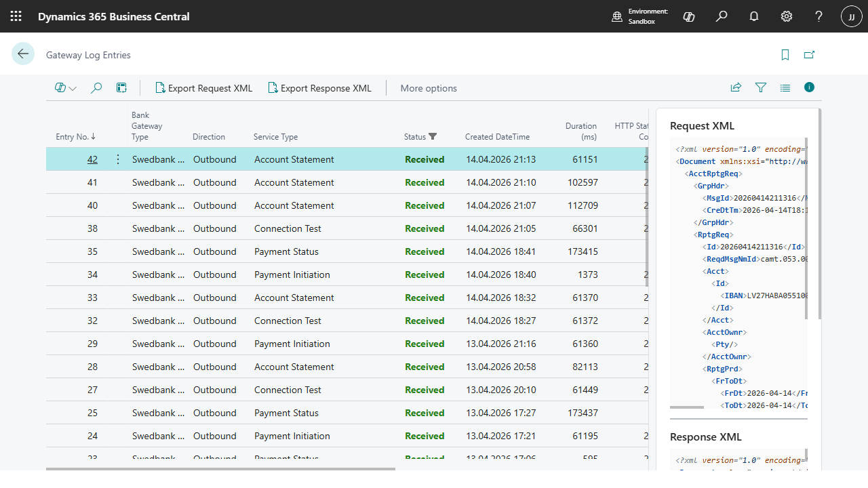Select the search magnifier in the action bar
The width and height of the screenshot is (868, 488).
[96, 87]
